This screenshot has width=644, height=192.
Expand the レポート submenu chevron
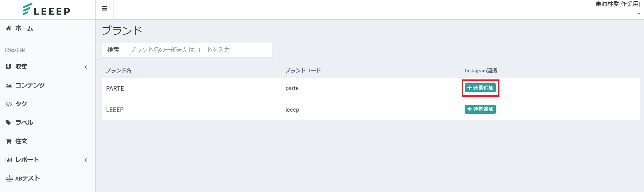86,160
